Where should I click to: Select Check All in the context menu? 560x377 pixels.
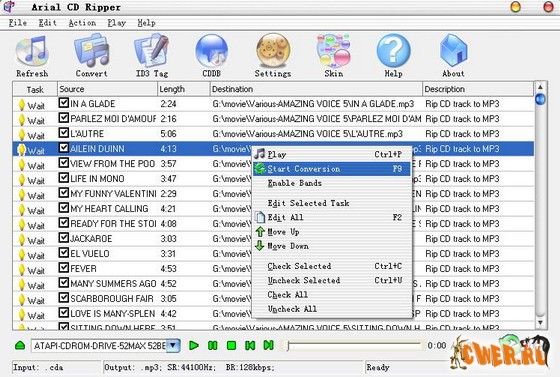pos(331,295)
